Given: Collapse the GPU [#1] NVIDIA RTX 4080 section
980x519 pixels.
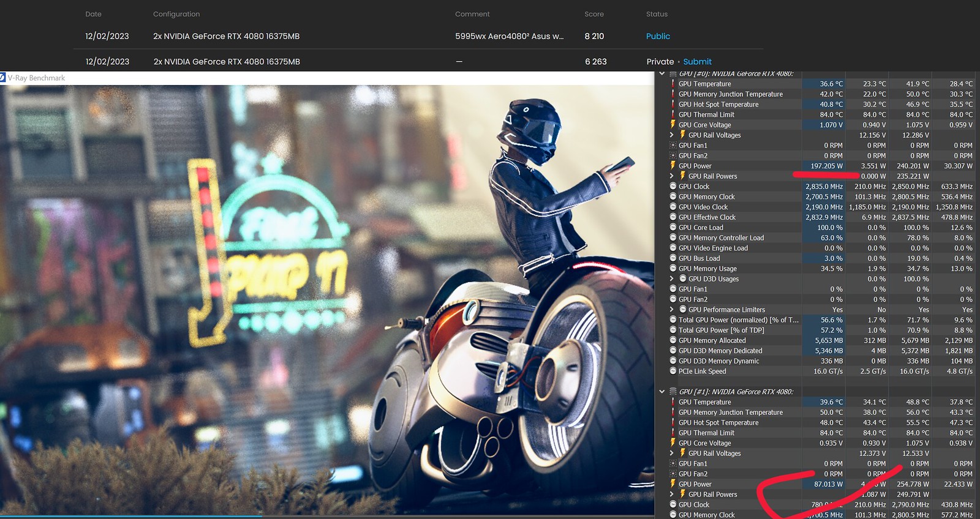Looking at the screenshot, I should tap(662, 392).
